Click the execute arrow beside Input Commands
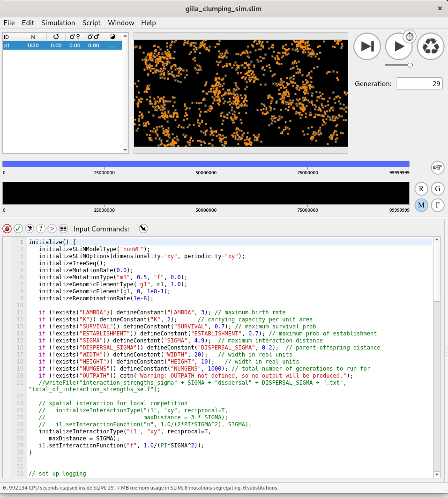 pyautogui.click(x=143, y=229)
